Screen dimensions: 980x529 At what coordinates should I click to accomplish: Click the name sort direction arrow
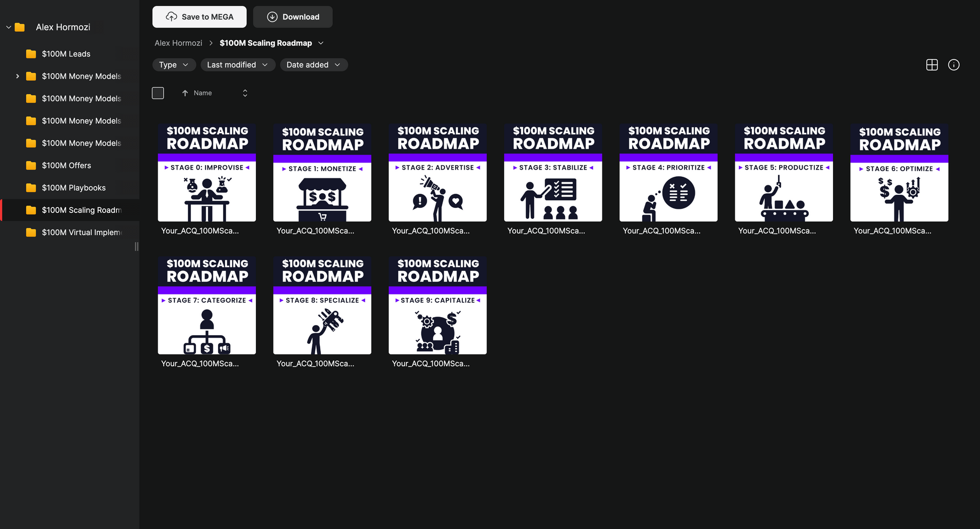(x=185, y=93)
